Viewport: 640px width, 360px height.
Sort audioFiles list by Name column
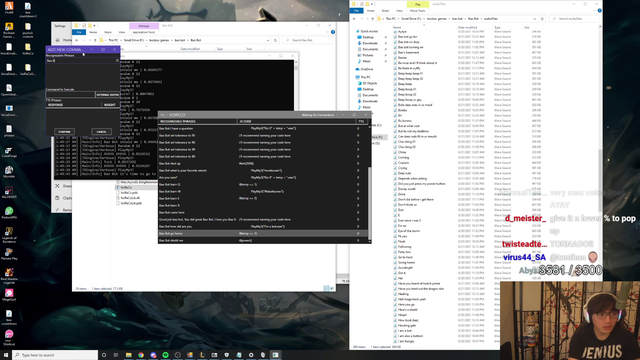pos(424,27)
